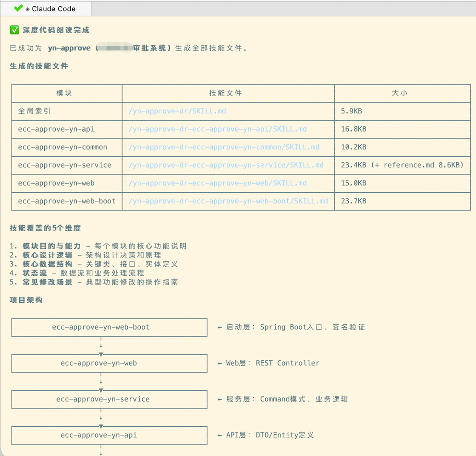This screenshot has height=456, width=476.
Task: Click the 16.8KB size cell
Action: 403,129
